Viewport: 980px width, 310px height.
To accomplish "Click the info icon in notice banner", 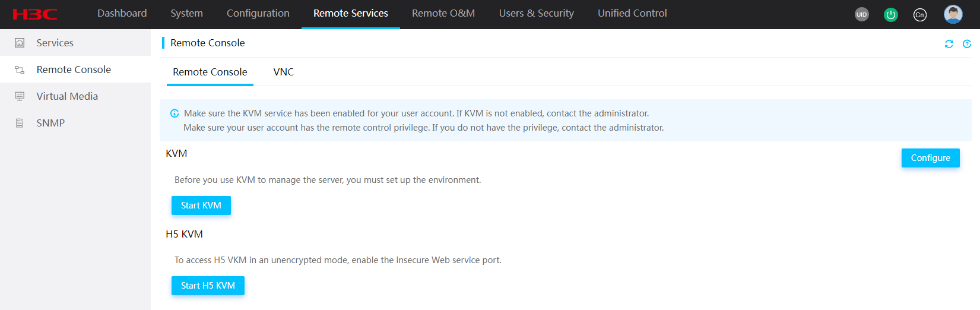I will point(175,113).
